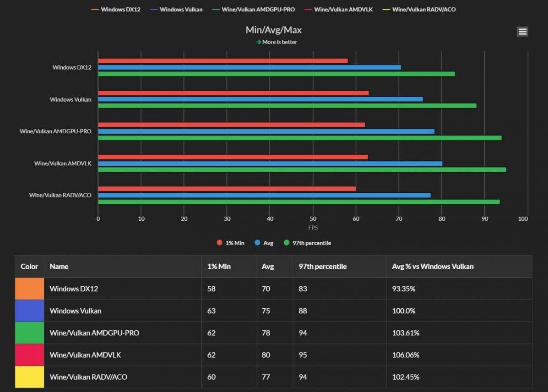548x392 pixels.
Task: Toggle 1% Min series in legend
Action: [x=231, y=243]
